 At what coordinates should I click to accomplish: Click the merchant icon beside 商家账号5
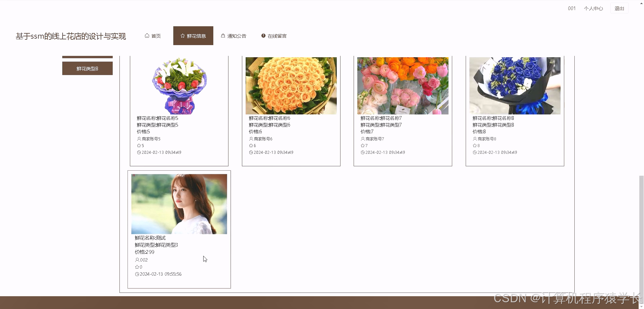click(x=138, y=139)
